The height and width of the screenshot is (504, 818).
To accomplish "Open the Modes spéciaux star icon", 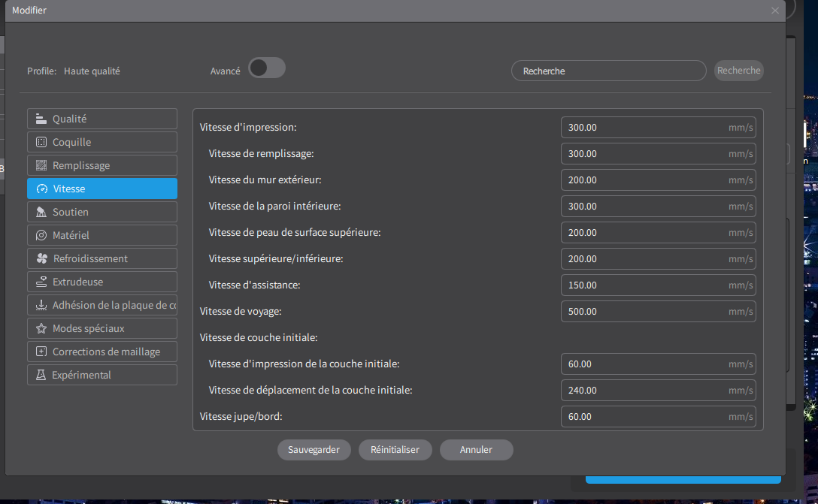I will point(41,328).
